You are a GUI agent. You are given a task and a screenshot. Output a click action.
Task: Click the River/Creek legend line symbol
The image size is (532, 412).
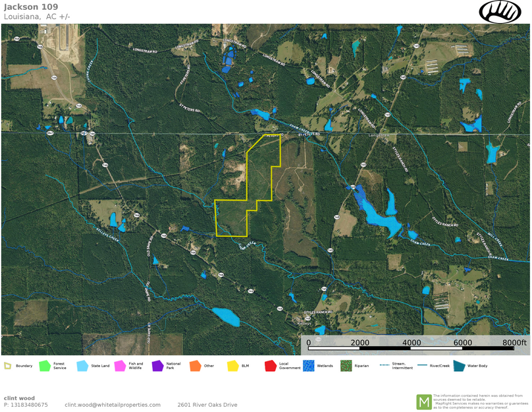point(421,365)
